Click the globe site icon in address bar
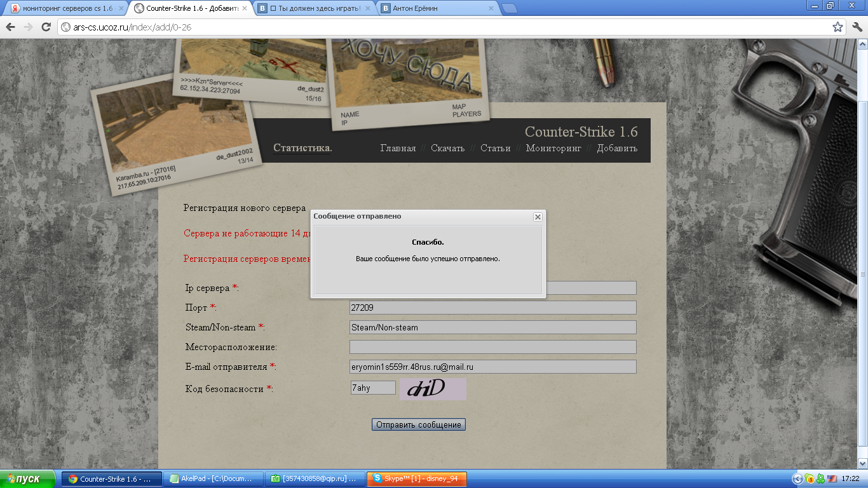 pos(66,27)
